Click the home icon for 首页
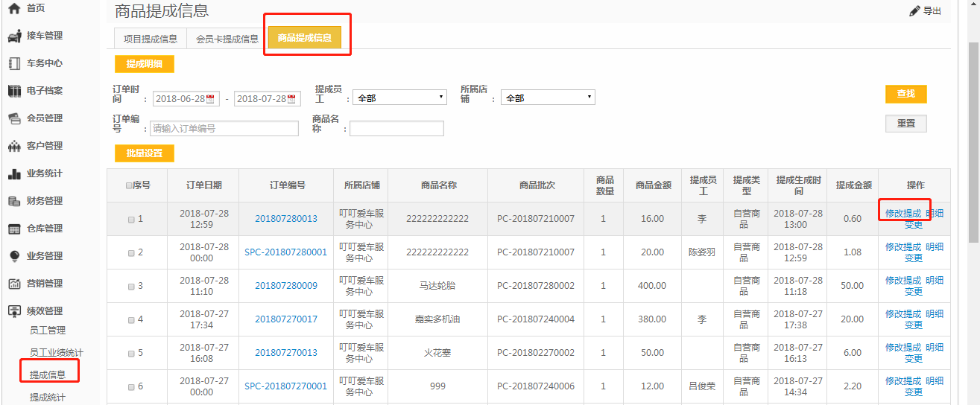The width and height of the screenshot is (980, 405). click(x=13, y=8)
